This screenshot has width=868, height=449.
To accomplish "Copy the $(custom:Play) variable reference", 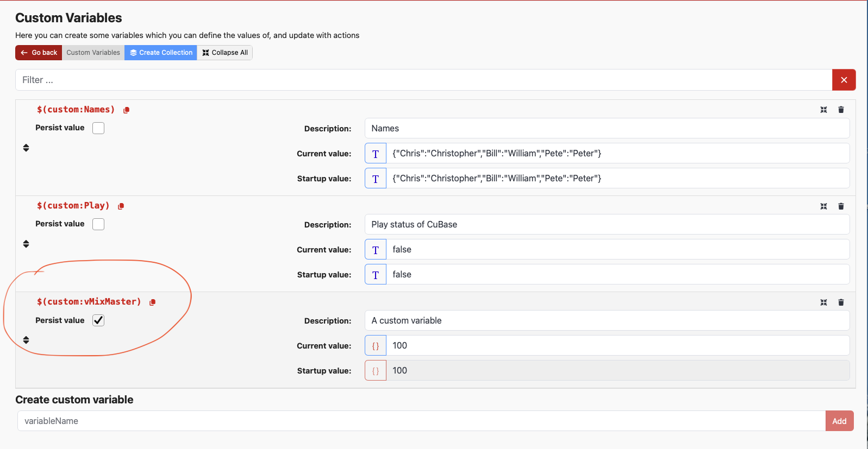I will pos(121,206).
